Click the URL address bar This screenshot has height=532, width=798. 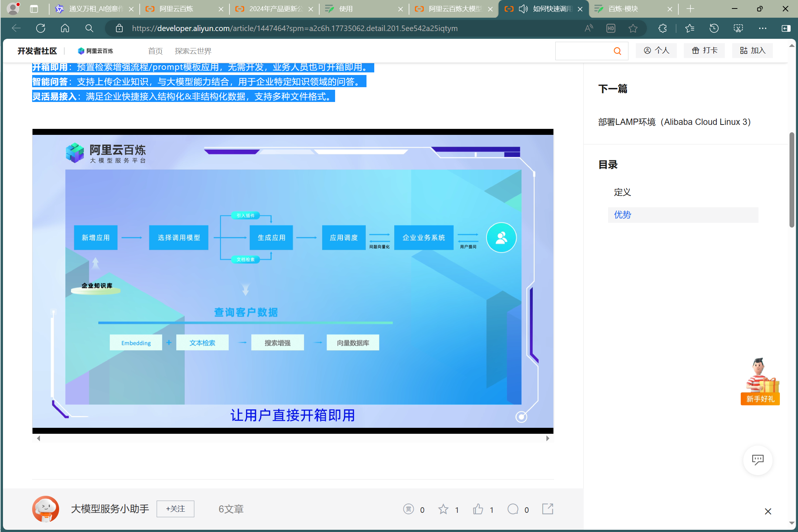tap(295, 28)
